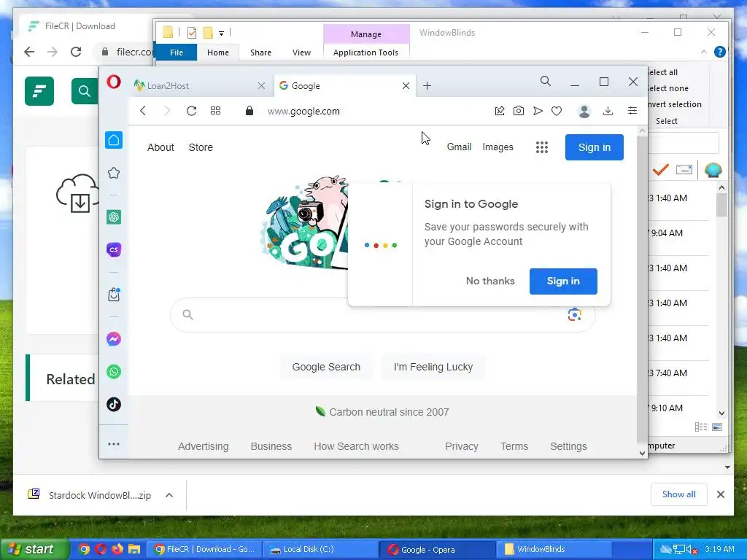Open the sidebar three-dots setup menu

pos(114,444)
